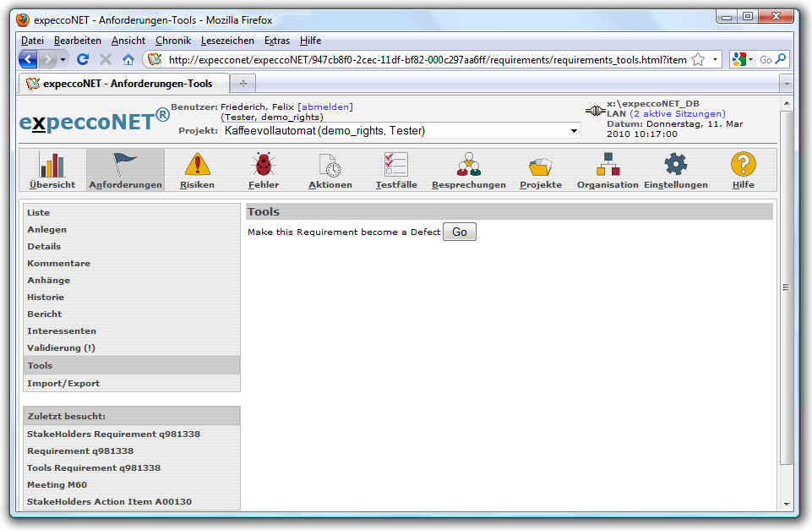Select the Aktionen clock document icon
This screenshot has width=812, height=530.
click(330, 165)
